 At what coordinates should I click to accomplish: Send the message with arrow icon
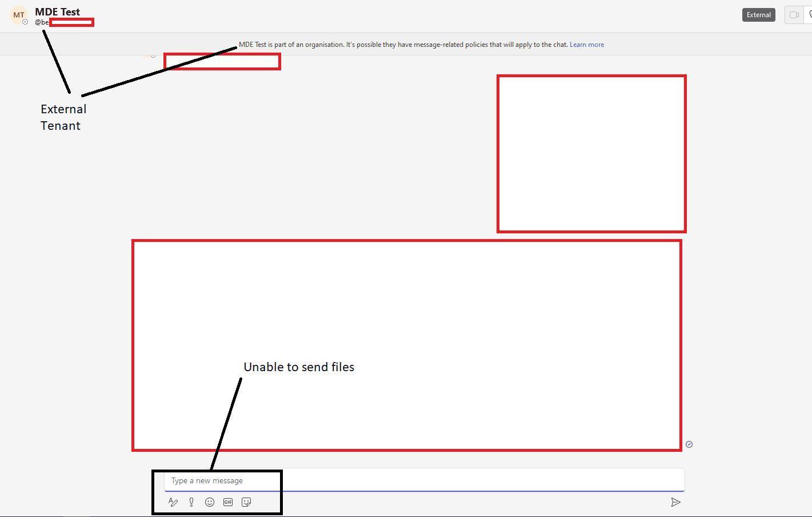point(675,502)
